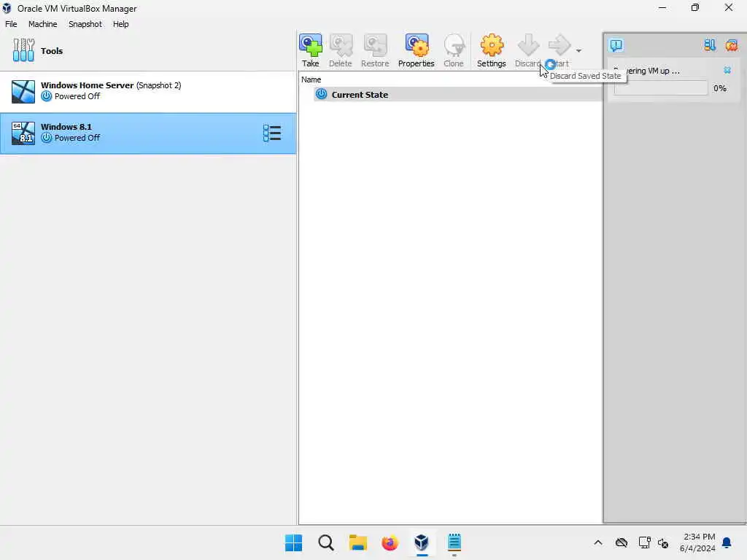Select the Windows Home Server virtual machine
Screen dimensions: 747x560
pos(147,91)
